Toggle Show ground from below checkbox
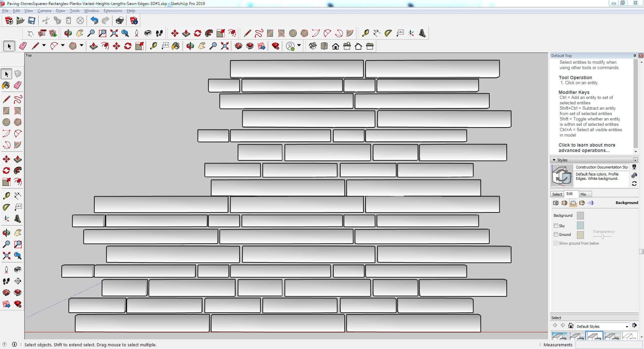This screenshot has width=644, height=349. point(556,243)
